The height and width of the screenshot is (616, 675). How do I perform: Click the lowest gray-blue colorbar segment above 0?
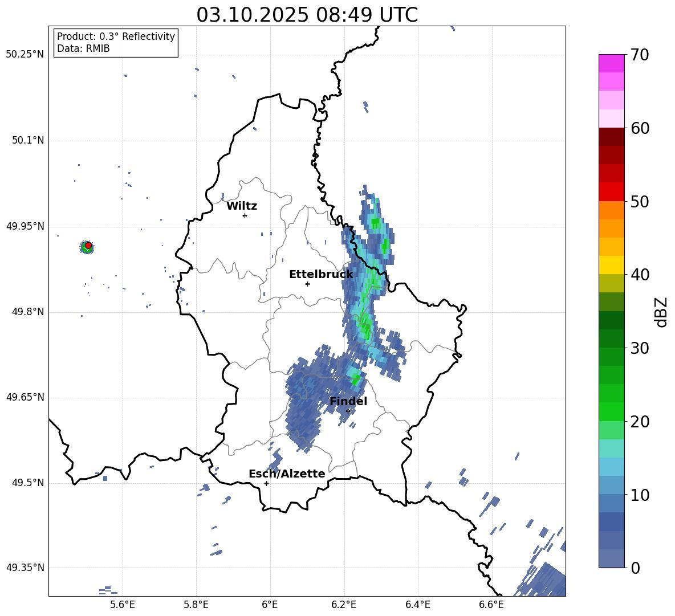[x=611, y=558]
